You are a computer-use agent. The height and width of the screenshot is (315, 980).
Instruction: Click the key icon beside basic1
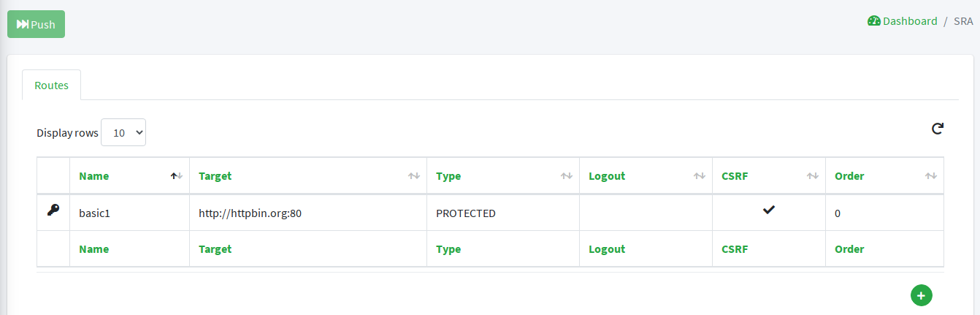pyautogui.click(x=53, y=210)
